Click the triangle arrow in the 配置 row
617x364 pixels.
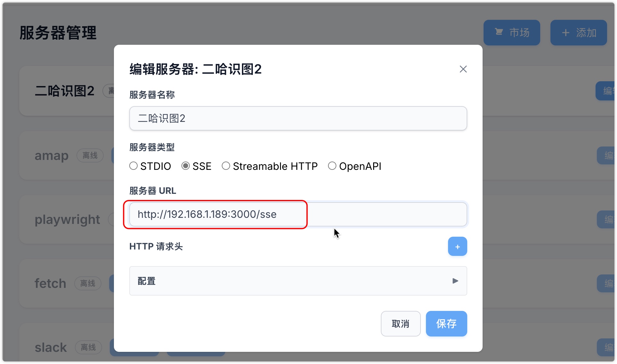tap(455, 281)
